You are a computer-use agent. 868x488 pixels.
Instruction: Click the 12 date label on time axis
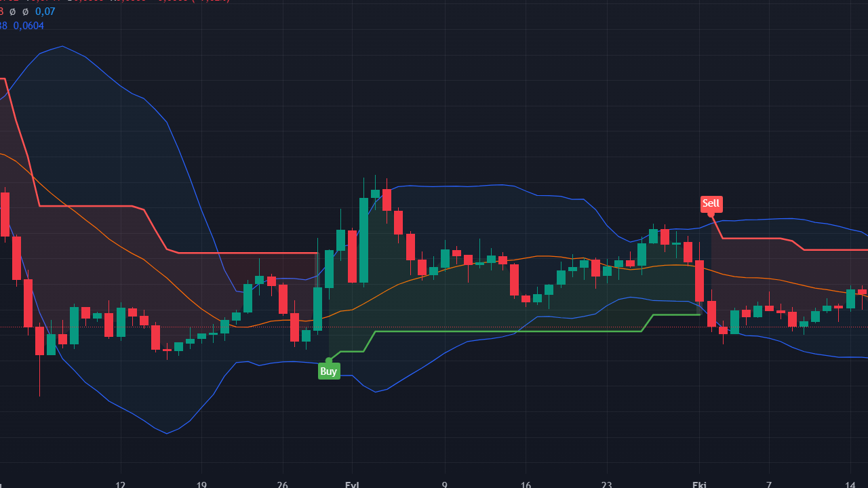tap(121, 484)
